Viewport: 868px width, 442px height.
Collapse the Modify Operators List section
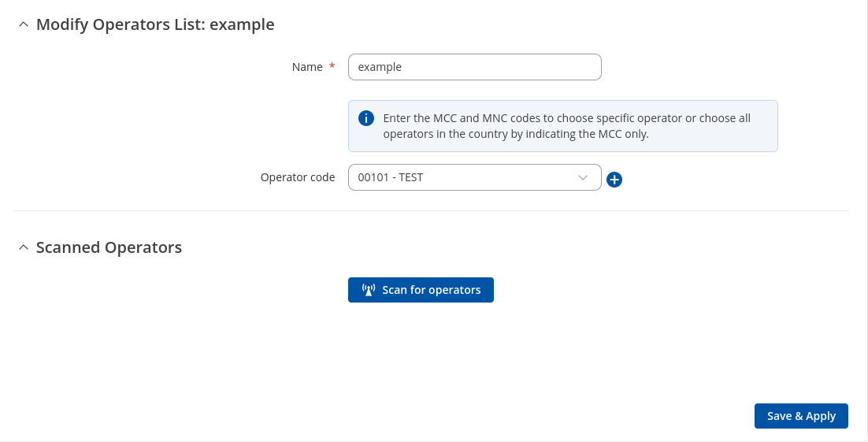[x=23, y=25]
